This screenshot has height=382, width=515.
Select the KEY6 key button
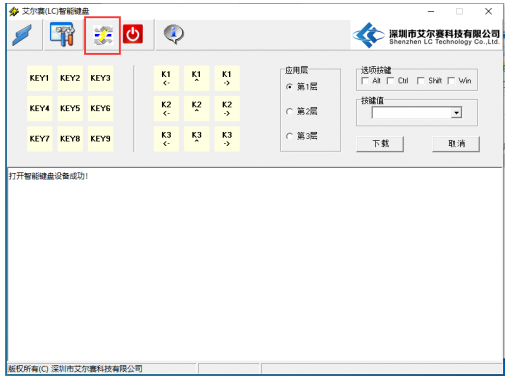click(x=100, y=108)
